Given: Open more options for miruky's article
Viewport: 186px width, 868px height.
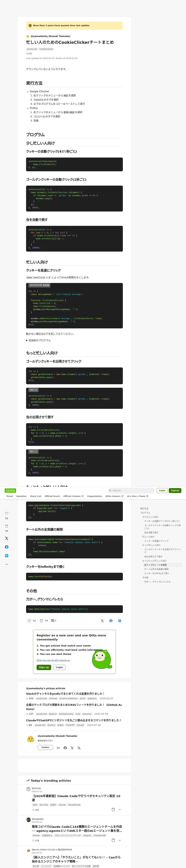Looking at the screenshot, I should click(120, 810).
